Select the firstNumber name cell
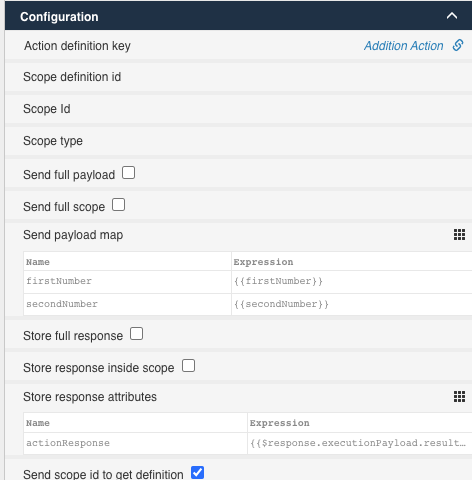The height and width of the screenshot is (480, 472). [127, 282]
